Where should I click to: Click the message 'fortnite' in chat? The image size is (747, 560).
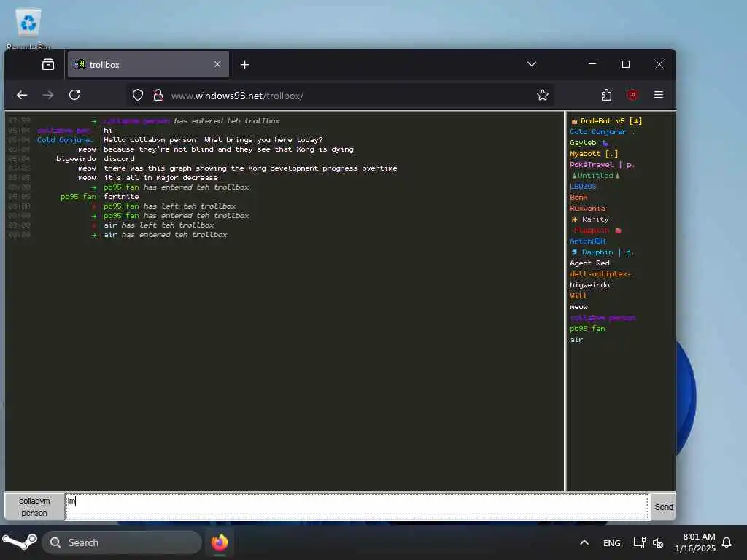tap(121, 197)
